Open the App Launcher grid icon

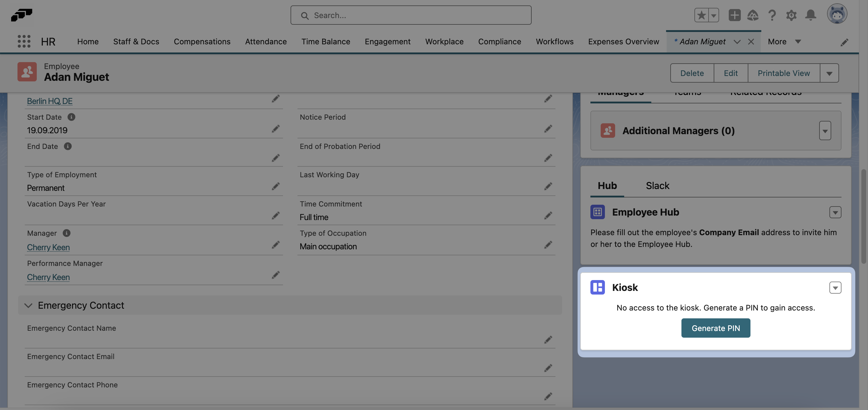tap(24, 41)
